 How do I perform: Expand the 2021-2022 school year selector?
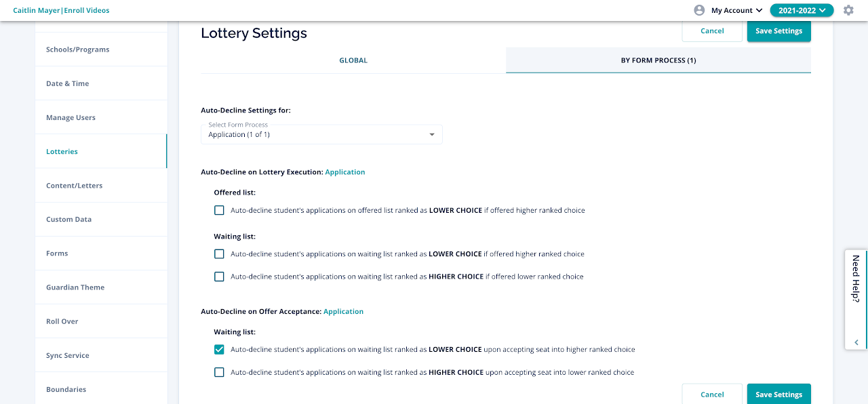[802, 10]
